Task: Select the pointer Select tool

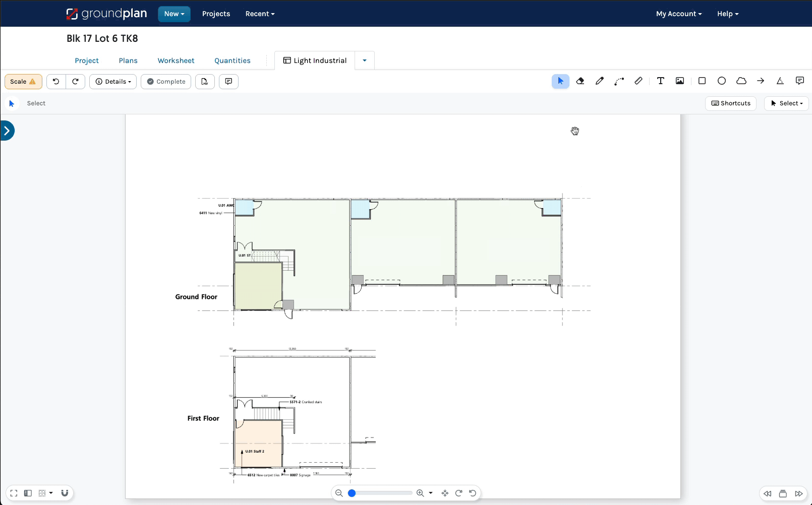Action: 560,81
